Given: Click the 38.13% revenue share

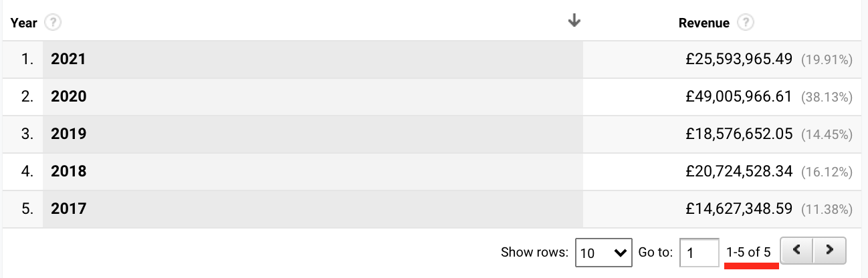Looking at the screenshot, I should (x=827, y=98).
